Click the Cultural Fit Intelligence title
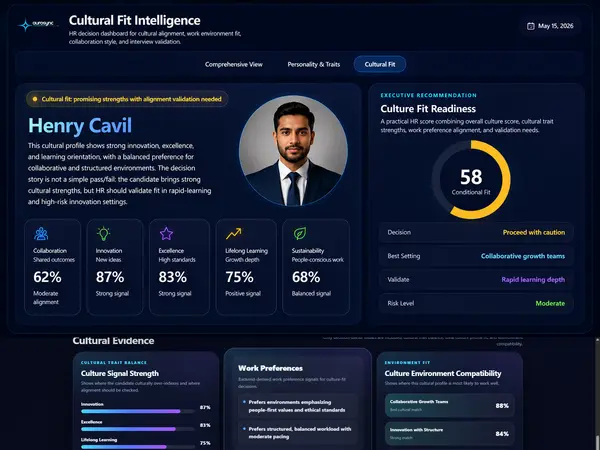This screenshot has width=600, height=450. (134, 20)
